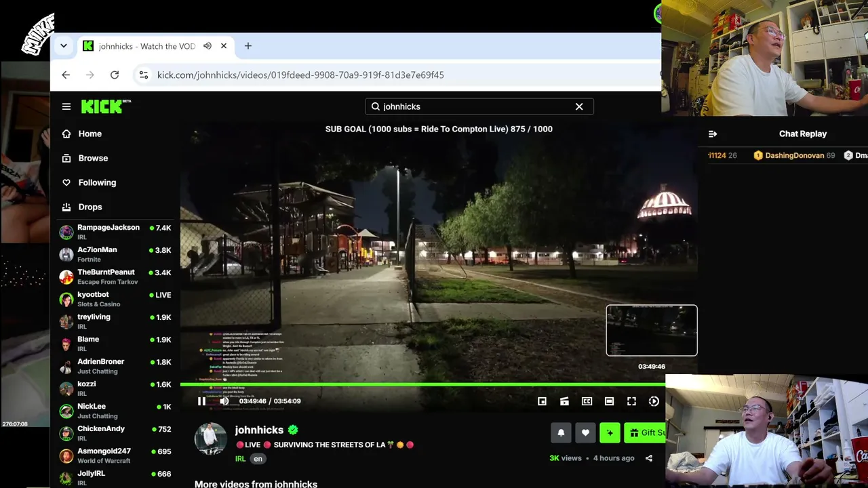
Task: Click DashingDonovan in the gifter leaderboard
Action: [x=794, y=155]
